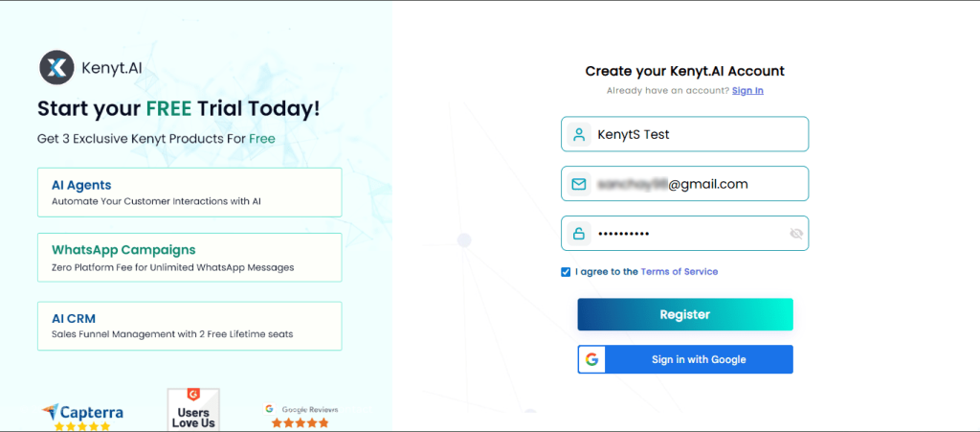Viewport: 980px width, 432px height.
Task: Select the AI CRM product card
Action: pyautogui.click(x=189, y=327)
